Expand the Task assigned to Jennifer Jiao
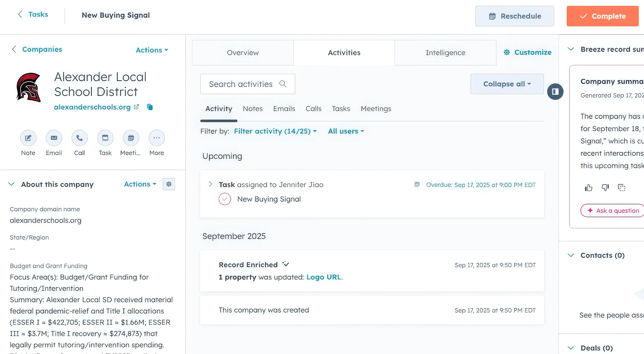This screenshot has height=354, width=644. pos(210,184)
